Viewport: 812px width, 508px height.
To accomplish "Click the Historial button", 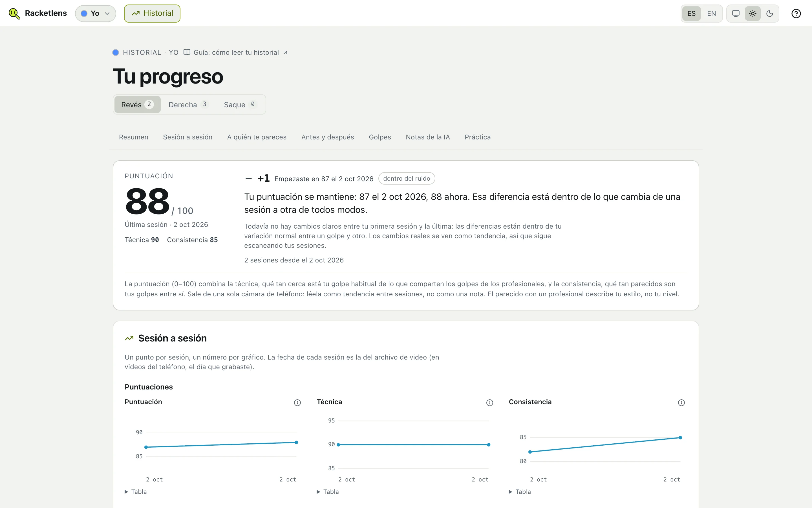I will (152, 14).
